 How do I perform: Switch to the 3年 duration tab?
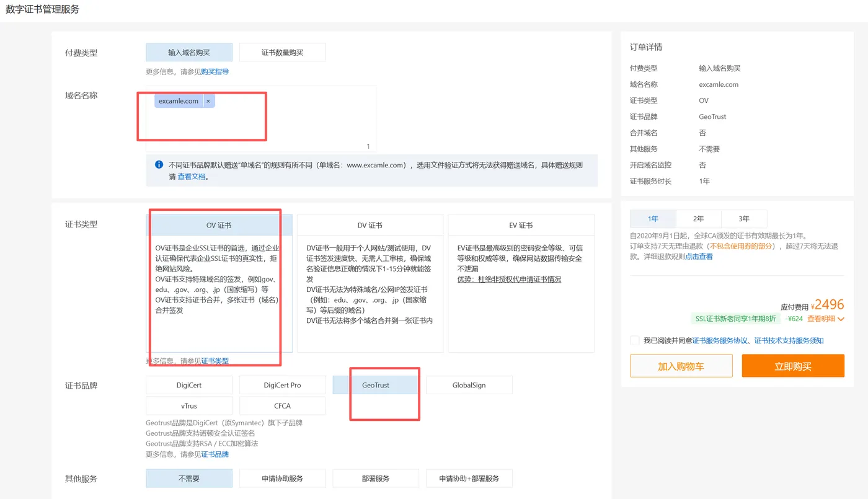click(x=744, y=219)
